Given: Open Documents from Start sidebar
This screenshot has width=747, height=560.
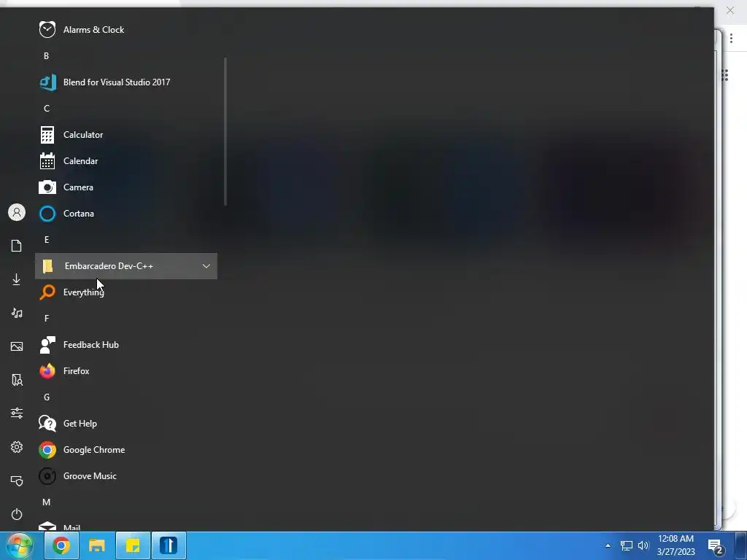Looking at the screenshot, I should [17, 246].
